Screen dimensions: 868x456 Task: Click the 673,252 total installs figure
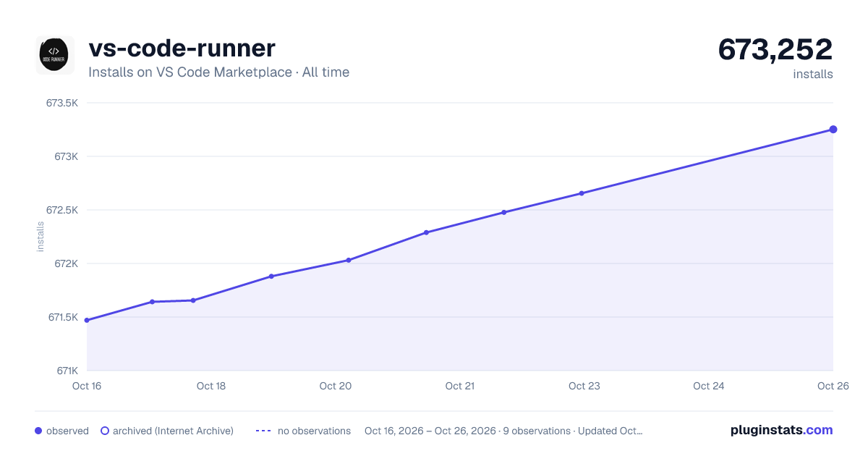click(x=775, y=49)
